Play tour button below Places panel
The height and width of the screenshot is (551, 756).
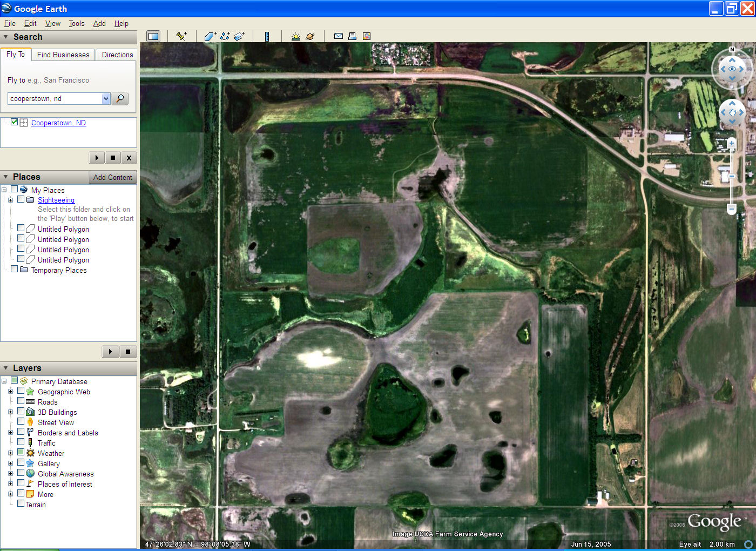pyautogui.click(x=110, y=352)
